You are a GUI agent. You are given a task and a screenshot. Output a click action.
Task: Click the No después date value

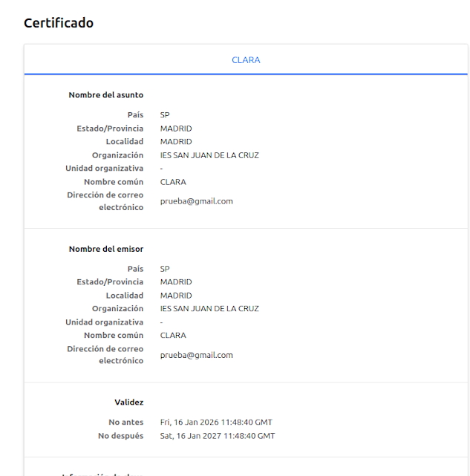217,436
